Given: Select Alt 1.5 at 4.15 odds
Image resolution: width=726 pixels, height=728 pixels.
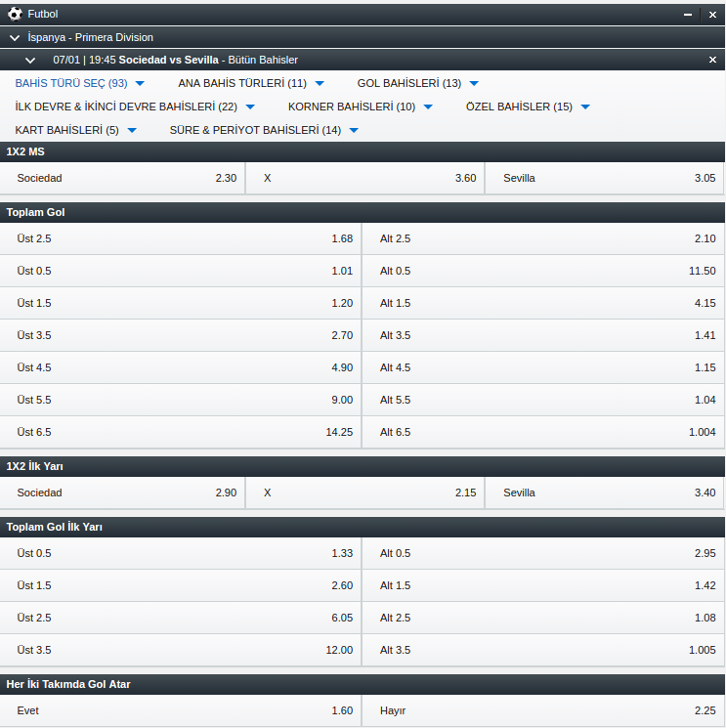Looking at the screenshot, I should [x=543, y=303].
